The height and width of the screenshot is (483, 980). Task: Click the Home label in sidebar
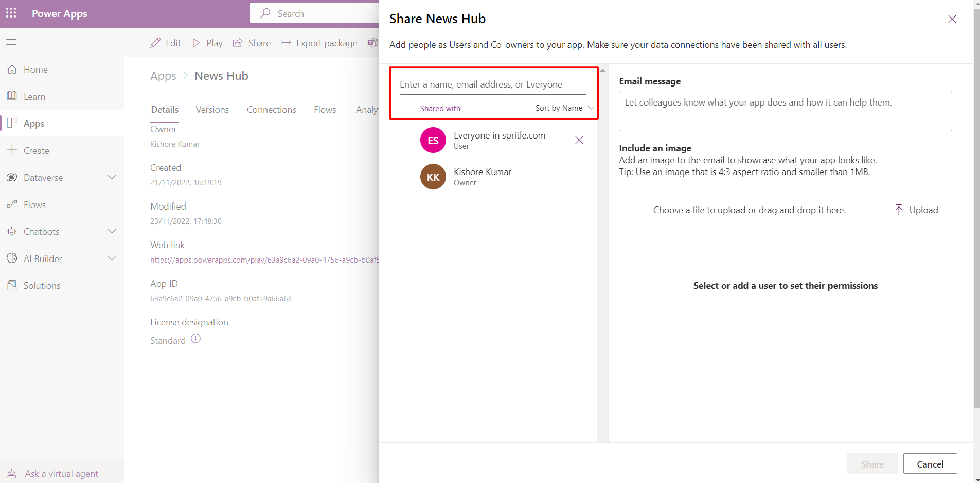tap(35, 69)
